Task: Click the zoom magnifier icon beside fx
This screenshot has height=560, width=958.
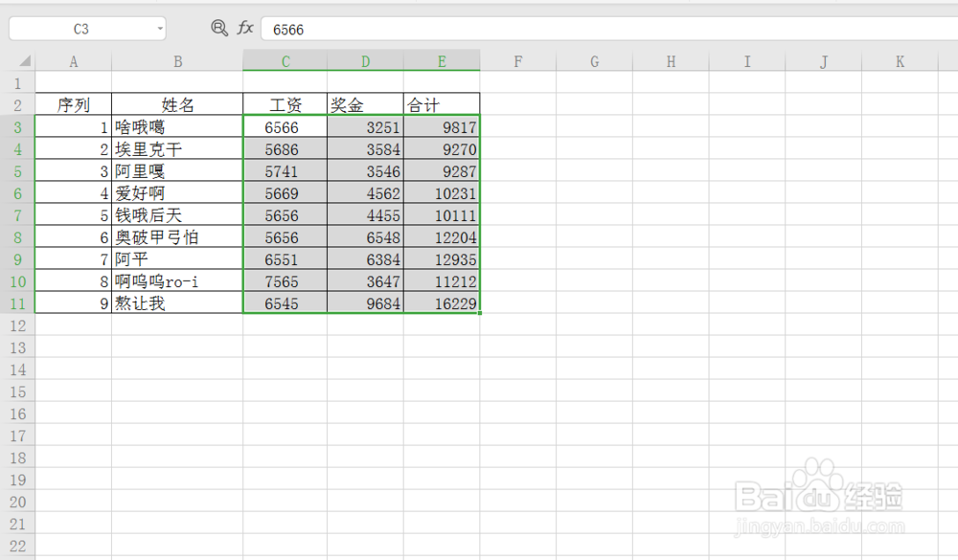Action: pos(219,28)
